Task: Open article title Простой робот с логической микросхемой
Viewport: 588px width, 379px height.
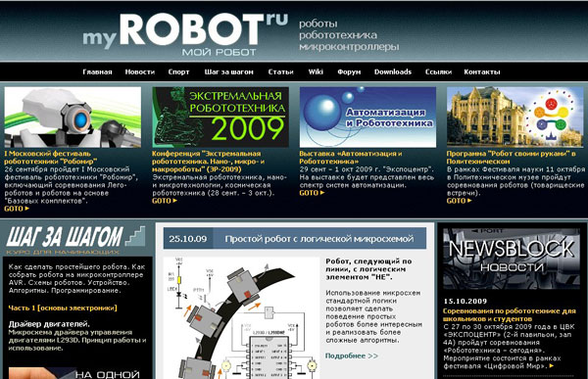Action: point(319,239)
